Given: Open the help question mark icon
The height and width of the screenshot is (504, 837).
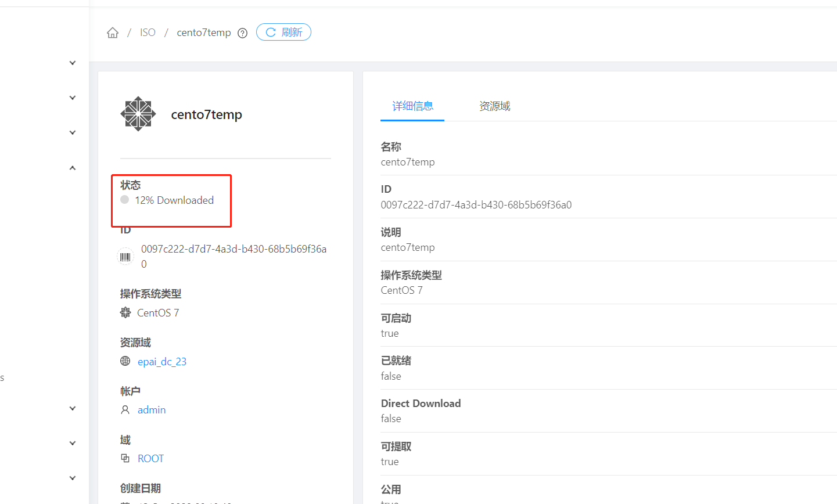Looking at the screenshot, I should 242,33.
